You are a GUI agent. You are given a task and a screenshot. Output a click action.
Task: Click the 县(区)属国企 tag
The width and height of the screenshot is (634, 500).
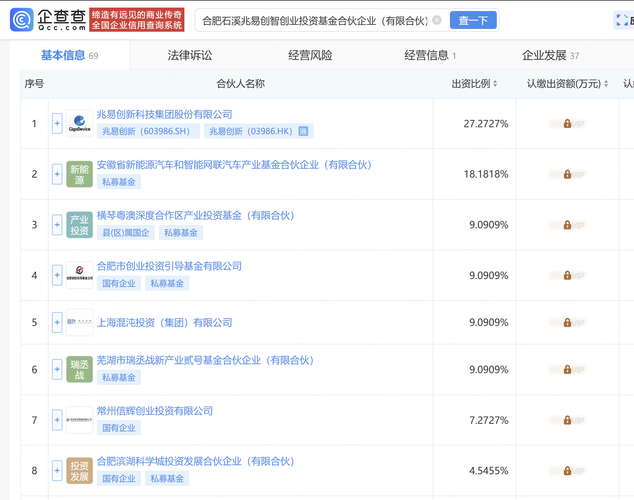coord(126,233)
